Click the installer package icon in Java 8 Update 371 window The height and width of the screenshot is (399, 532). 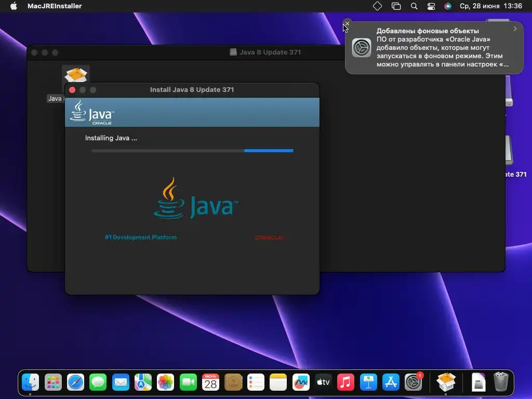coord(76,75)
